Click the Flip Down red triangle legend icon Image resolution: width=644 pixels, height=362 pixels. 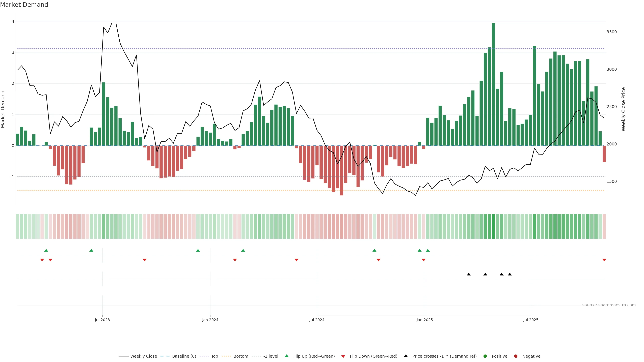pos(343,356)
